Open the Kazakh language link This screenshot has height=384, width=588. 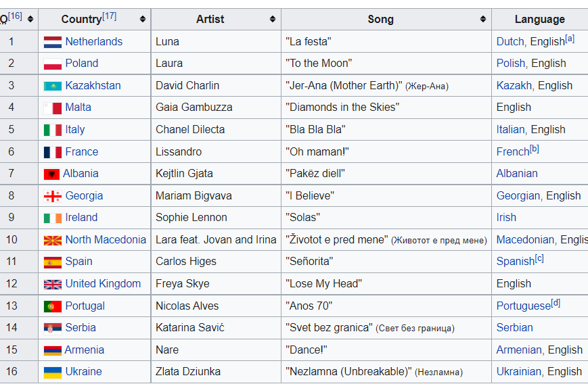click(514, 86)
